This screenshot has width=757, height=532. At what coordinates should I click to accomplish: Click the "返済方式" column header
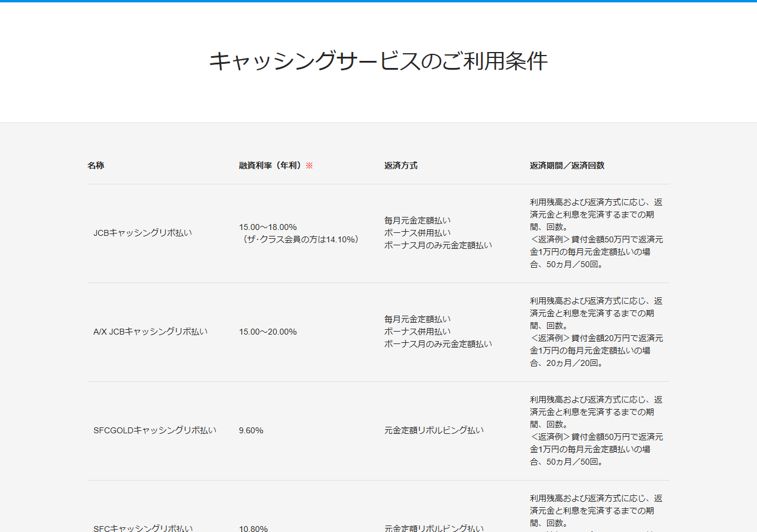click(x=401, y=166)
